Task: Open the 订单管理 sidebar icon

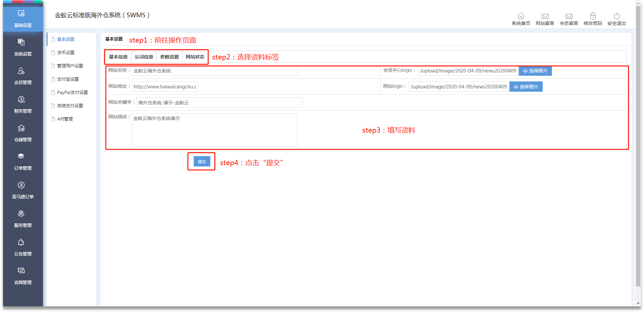Action: click(21, 156)
